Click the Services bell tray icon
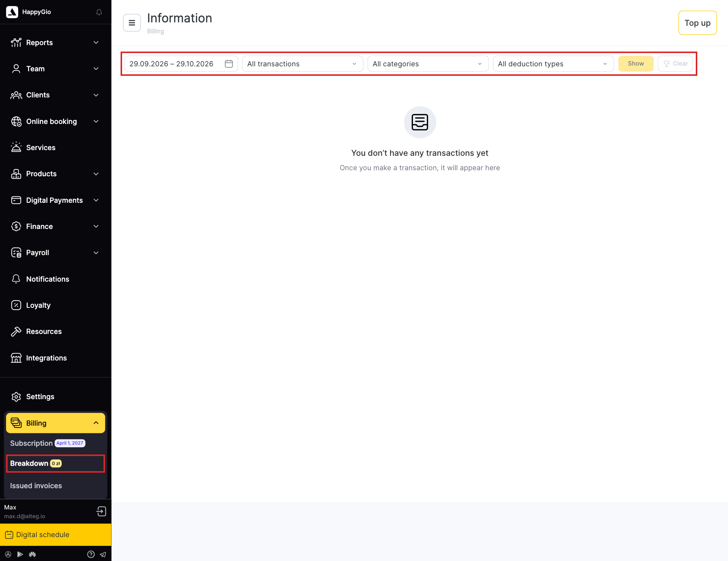Image resolution: width=728 pixels, height=561 pixels. (16, 147)
